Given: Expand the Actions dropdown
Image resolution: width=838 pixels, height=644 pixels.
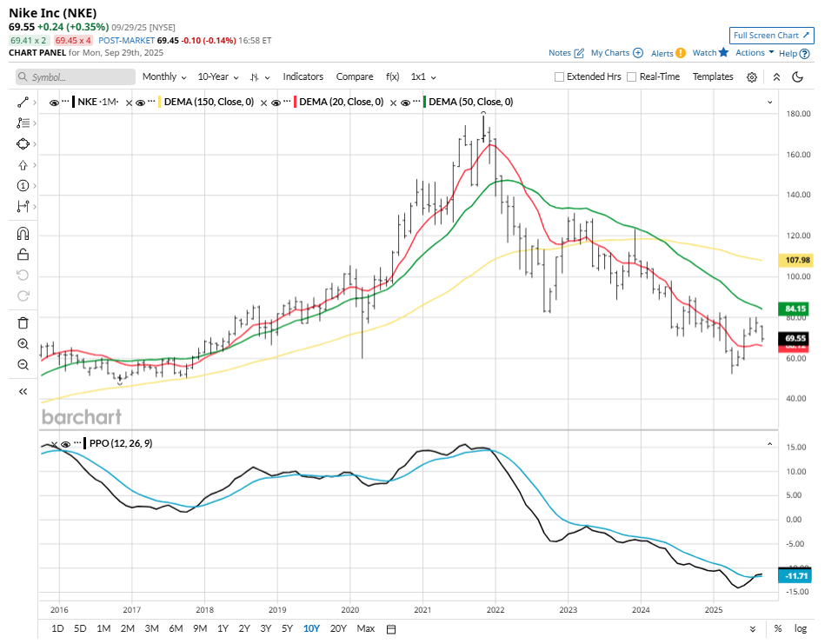Looking at the screenshot, I should [x=755, y=52].
